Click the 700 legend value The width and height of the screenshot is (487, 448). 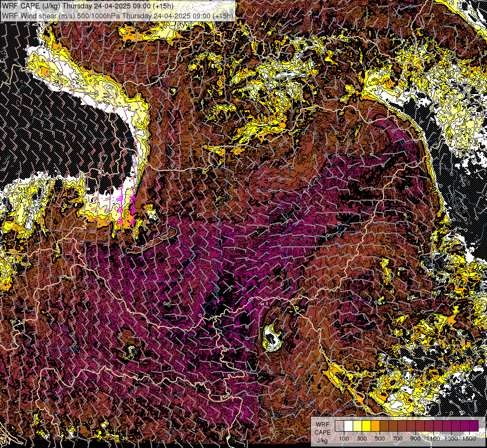[x=397, y=439]
